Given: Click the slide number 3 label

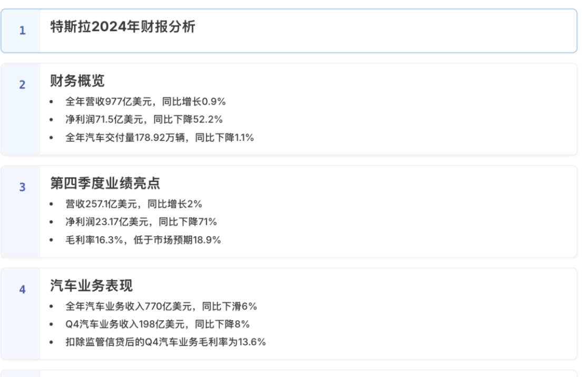Looking at the screenshot, I should (x=23, y=187).
